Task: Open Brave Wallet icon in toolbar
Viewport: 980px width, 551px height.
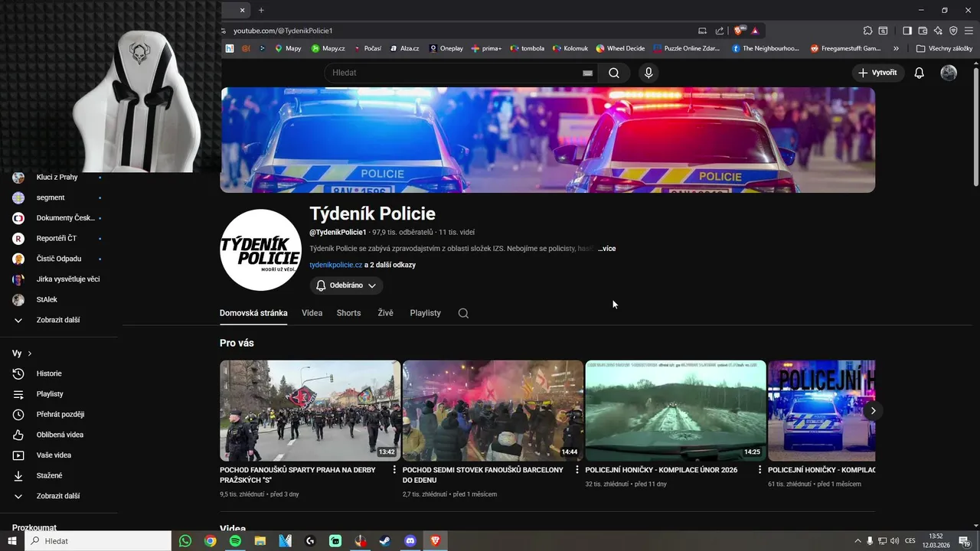Action: pos(923,31)
